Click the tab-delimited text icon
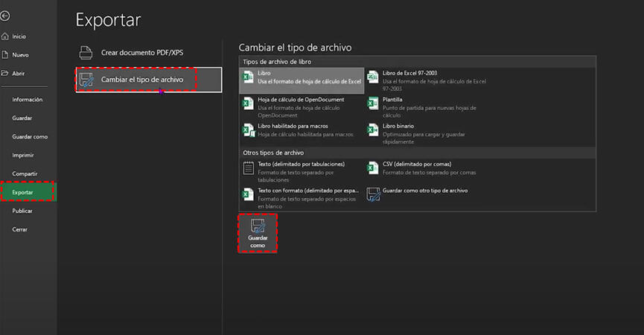The width and height of the screenshot is (644, 335). pos(248,168)
